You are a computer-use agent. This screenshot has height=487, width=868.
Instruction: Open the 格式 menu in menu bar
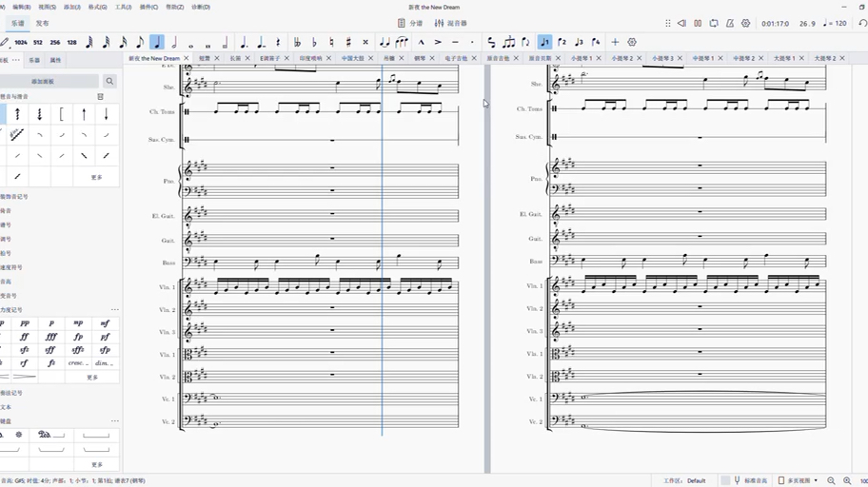tap(97, 7)
